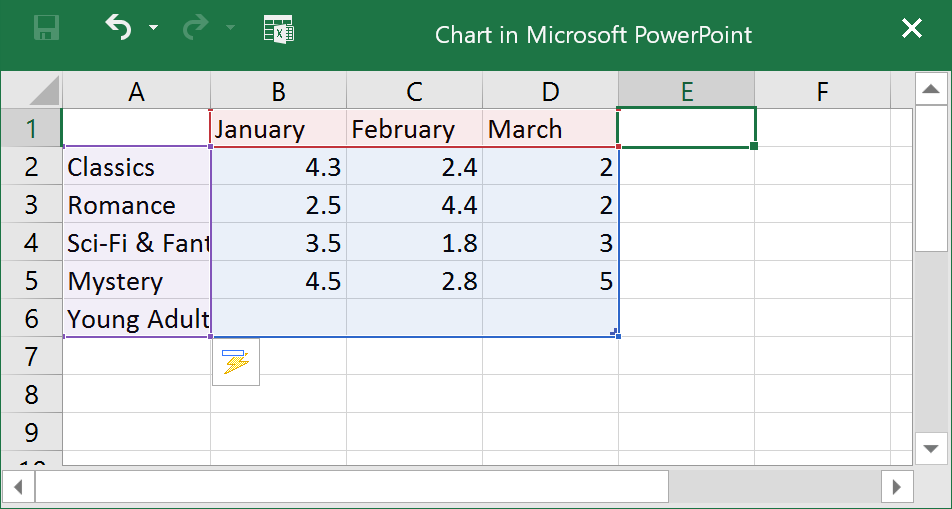
Task: Select row 8 header
Action: pyautogui.click(x=32, y=394)
